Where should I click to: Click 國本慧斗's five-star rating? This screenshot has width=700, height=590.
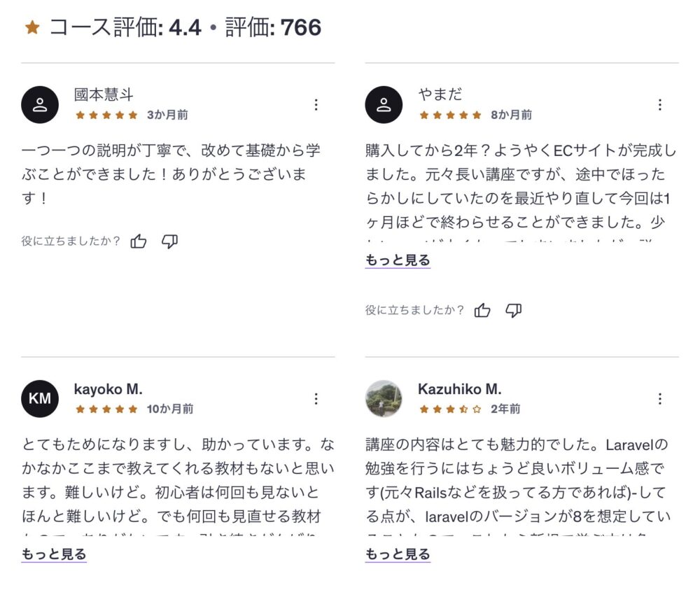point(106,115)
